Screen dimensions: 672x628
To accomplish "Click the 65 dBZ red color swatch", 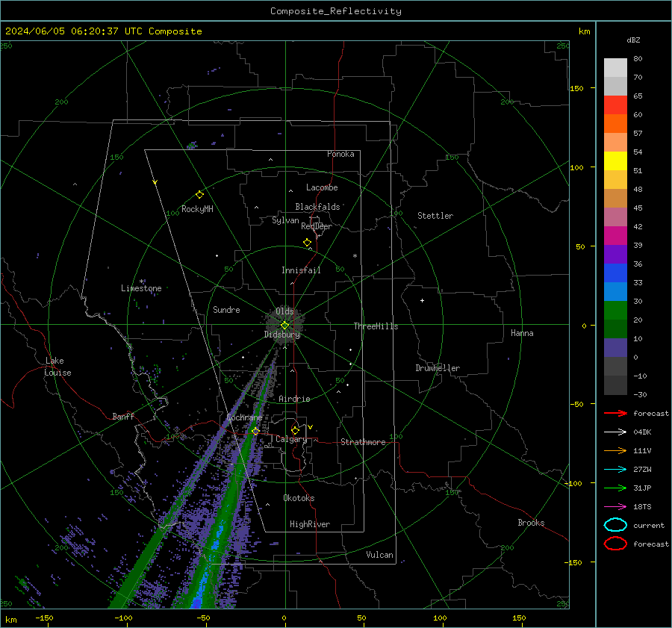I will (615, 105).
